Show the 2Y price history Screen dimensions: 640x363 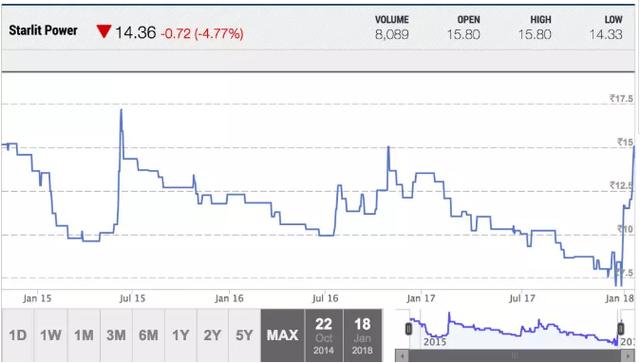pyautogui.click(x=212, y=335)
